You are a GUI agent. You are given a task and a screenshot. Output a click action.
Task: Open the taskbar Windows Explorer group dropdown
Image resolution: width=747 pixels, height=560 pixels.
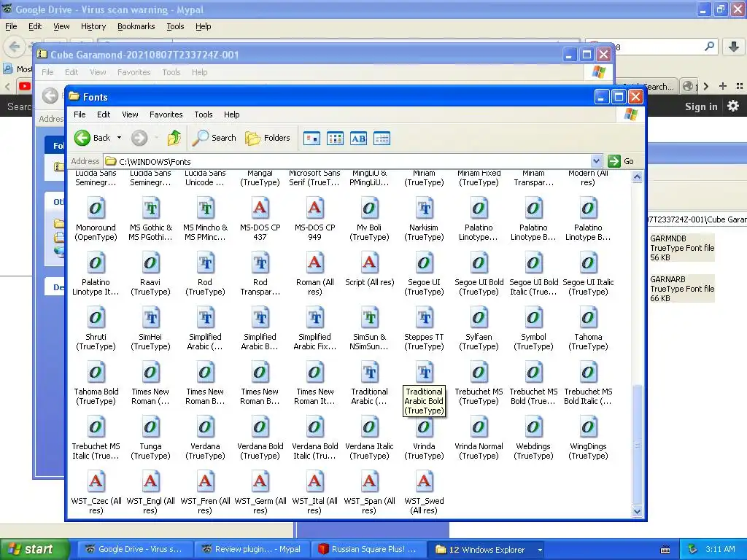(540, 550)
